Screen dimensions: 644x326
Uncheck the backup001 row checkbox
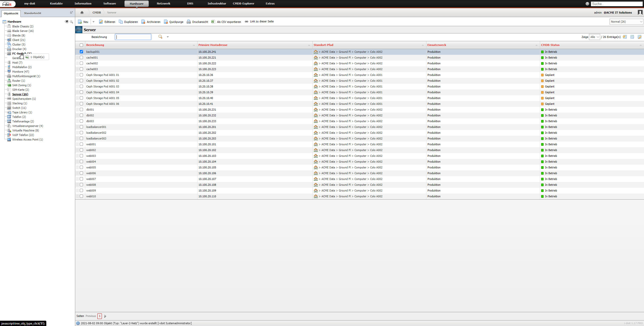81,52
